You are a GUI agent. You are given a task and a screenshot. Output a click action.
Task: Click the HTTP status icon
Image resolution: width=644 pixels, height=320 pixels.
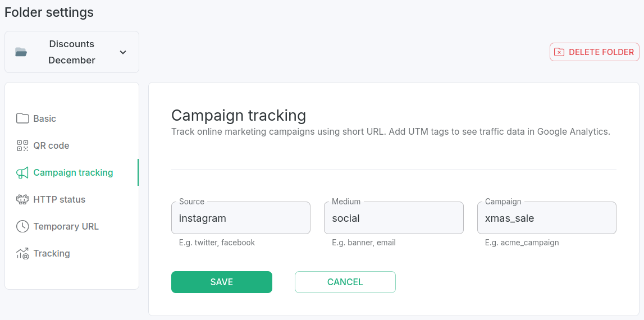[x=22, y=199]
